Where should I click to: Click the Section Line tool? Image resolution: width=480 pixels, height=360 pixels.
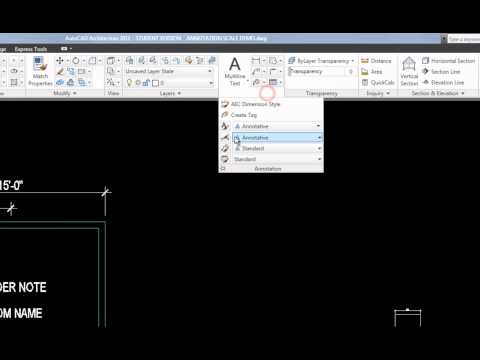point(441,72)
